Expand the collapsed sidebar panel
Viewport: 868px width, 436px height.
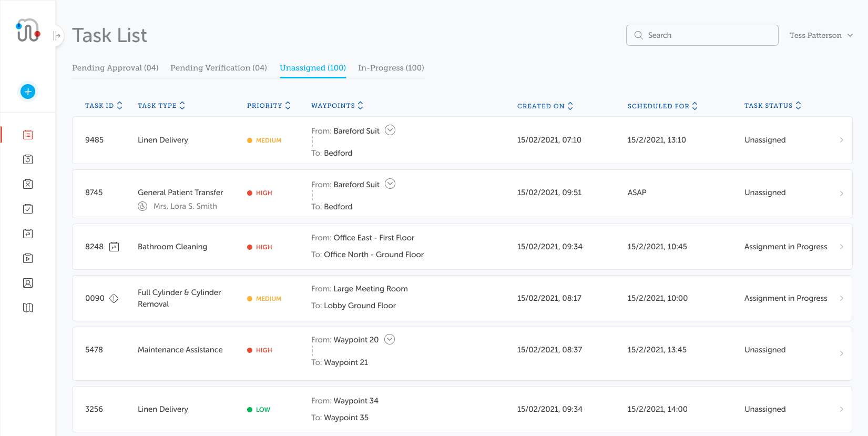pyautogui.click(x=57, y=36)
